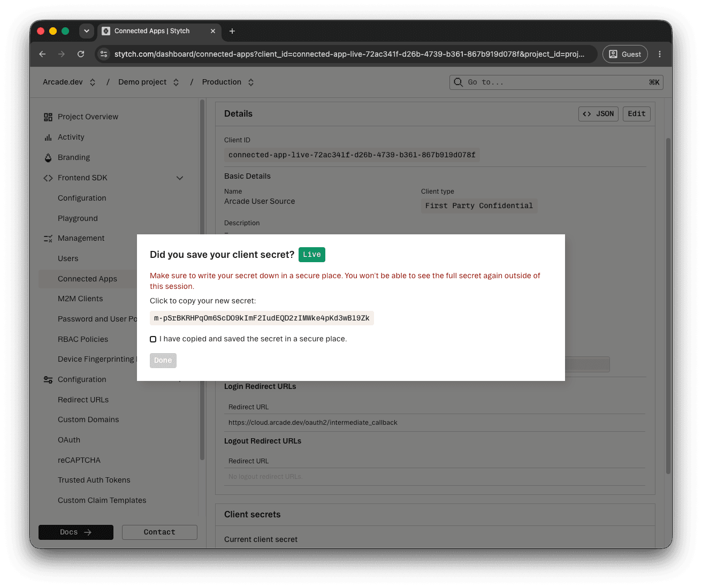Open Users under Management
The height and width of the screenshot is (588, 702).
coord(68,259)
